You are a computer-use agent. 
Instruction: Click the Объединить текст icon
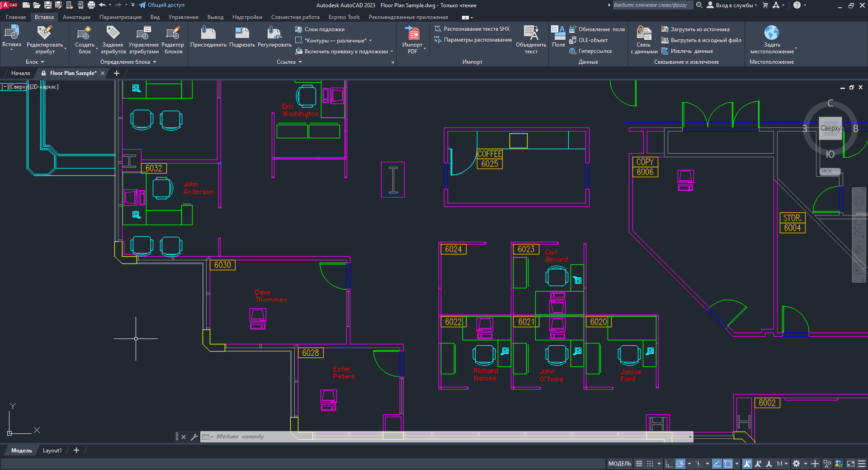tap(531, 33)
